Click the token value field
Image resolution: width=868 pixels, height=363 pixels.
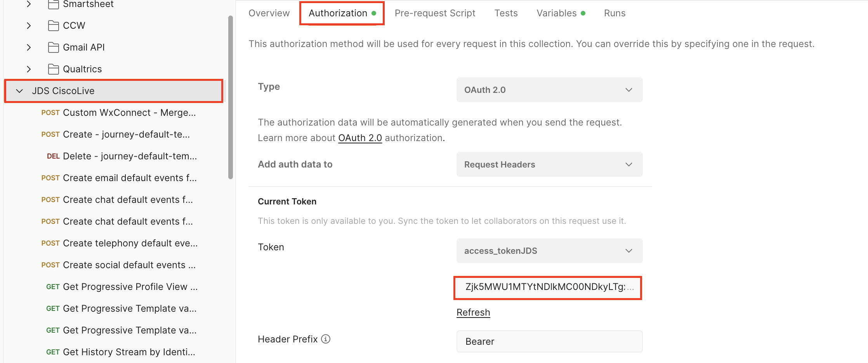coord(548,288)
